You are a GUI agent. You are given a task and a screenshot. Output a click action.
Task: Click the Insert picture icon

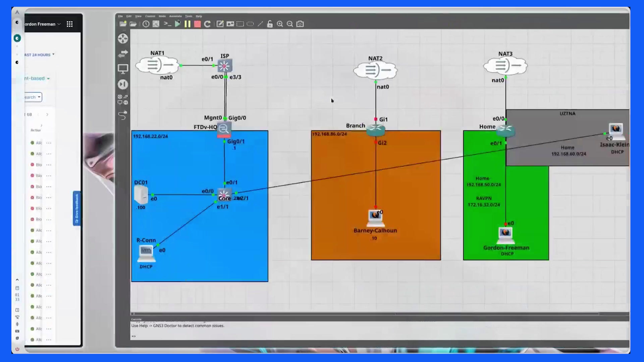click(230, 24)
